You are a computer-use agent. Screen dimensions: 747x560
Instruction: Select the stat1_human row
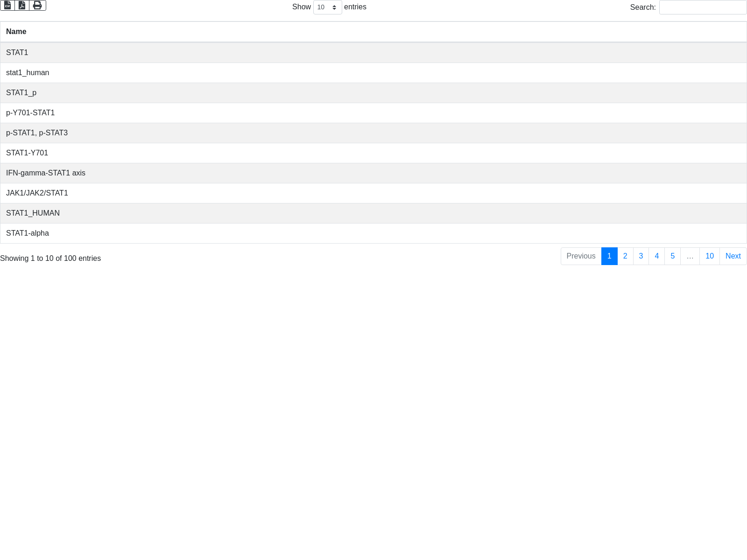(x=28, y=73)
